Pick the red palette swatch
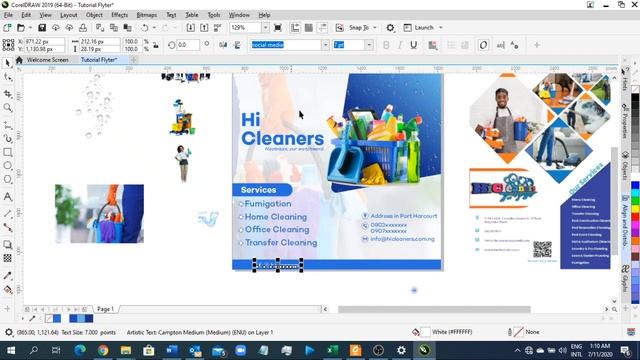 click(x=635, y=216)
